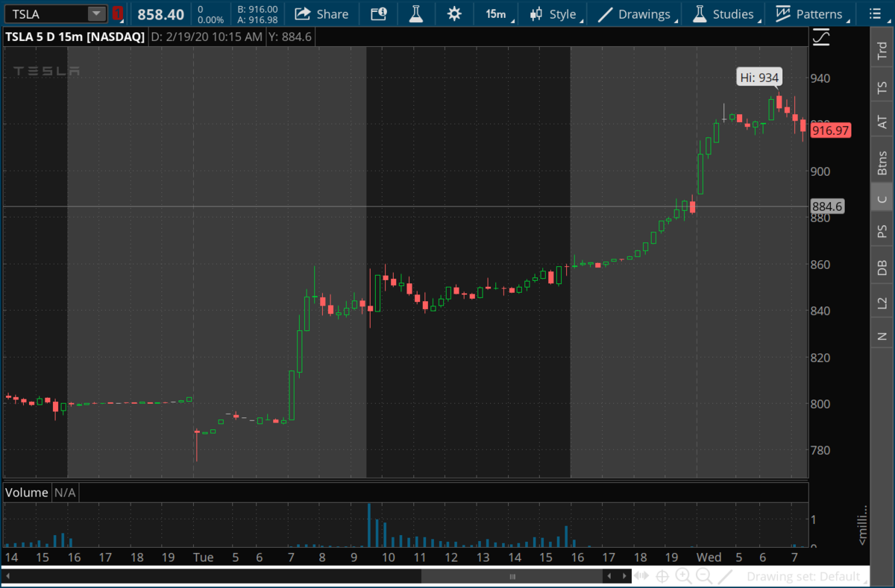895x588 pixels.
Task: Click the Hi: 934 price bubble
Action: (759, 77)
